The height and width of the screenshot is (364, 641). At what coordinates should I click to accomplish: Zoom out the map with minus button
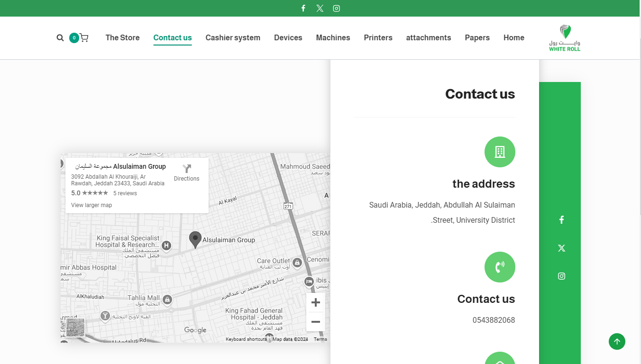point(316,322)
